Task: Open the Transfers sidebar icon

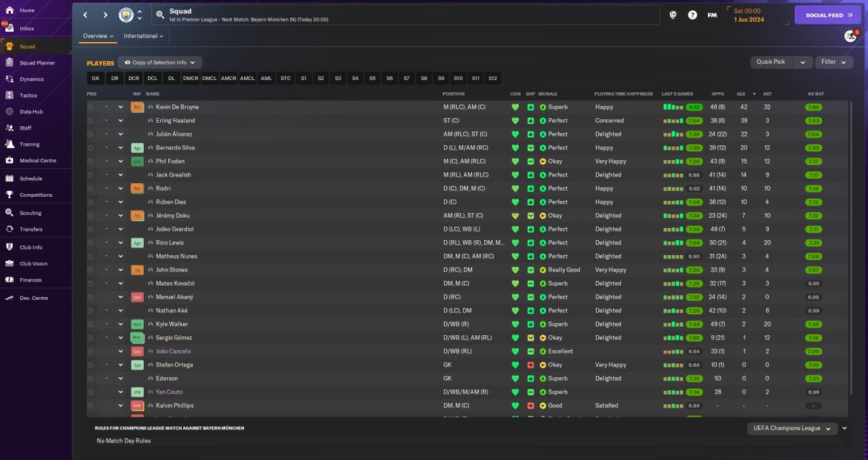Action: coord(9,229)
